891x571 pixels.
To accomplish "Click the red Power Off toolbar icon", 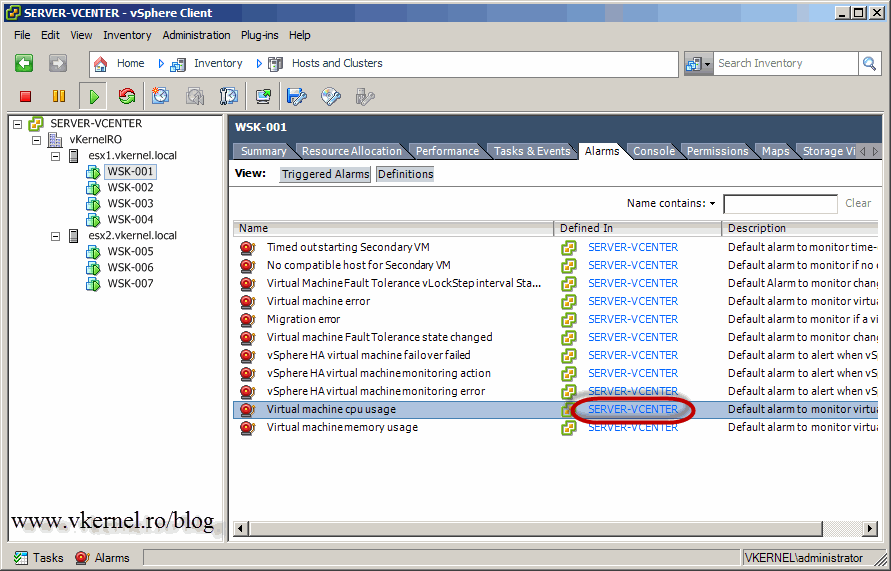I will [25, 97].
